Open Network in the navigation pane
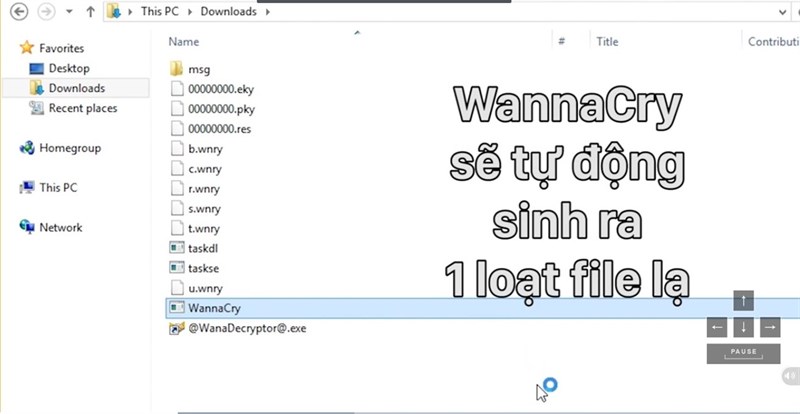 pyautogui.click(x=61, y=228)
